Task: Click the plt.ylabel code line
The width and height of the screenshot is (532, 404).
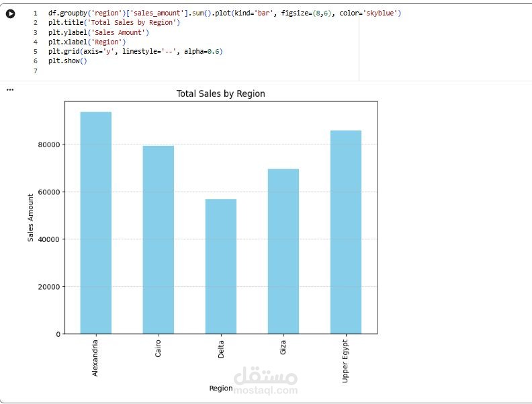Action: click(x=98, y=32)
